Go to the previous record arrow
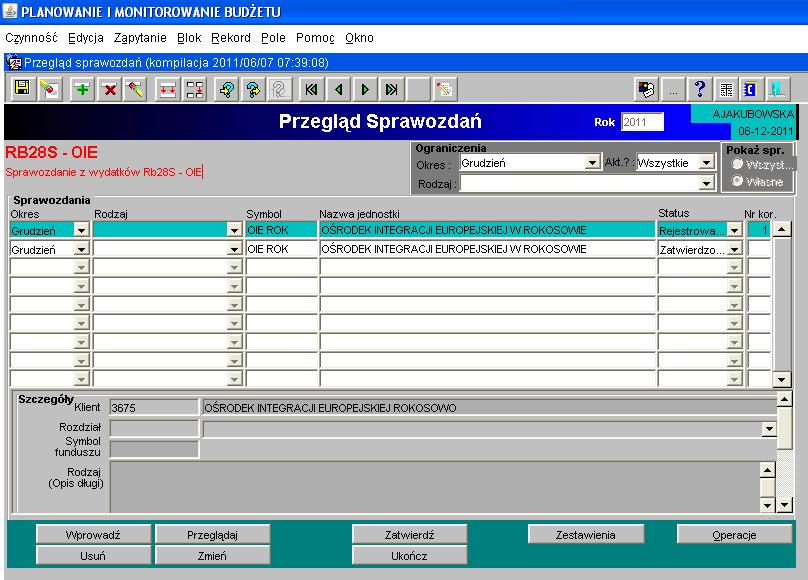This screenshot has height=580, width=808. click(339, 89)
